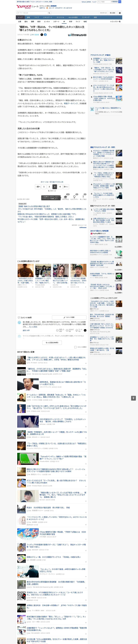Image resolution: width=138 pixels, height=644 pixels.
Task: Click 返信 10件 on the first comment
Action: 26,330
